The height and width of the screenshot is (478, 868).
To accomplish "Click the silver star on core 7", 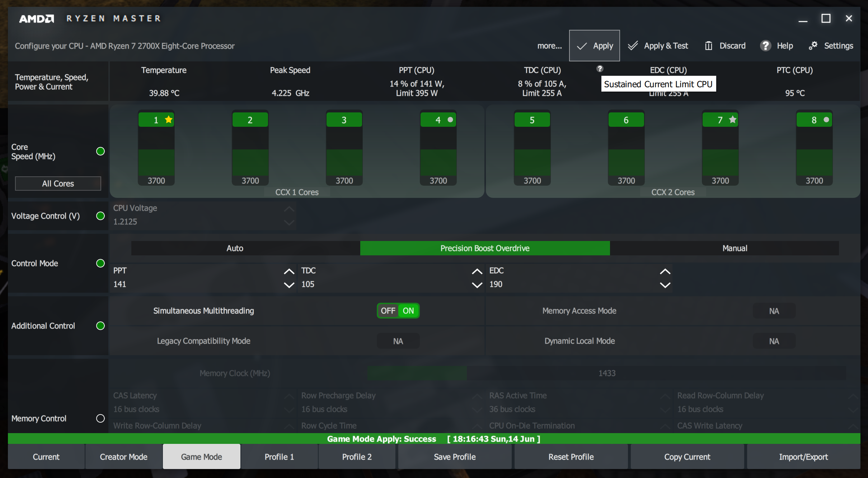I will click(733, 120).
